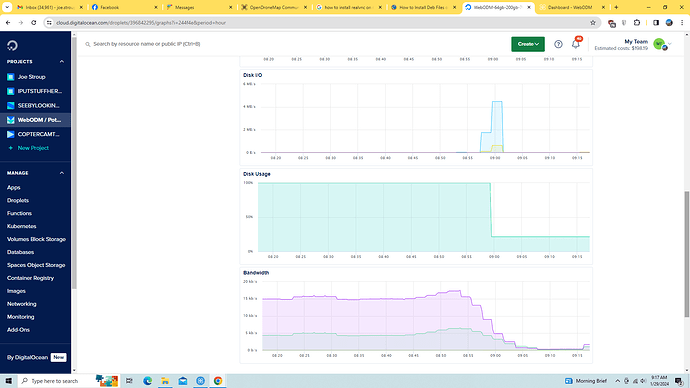
Task: Open Spaces Object Storage
Action: pyautogui.click(x=36, y=265)
